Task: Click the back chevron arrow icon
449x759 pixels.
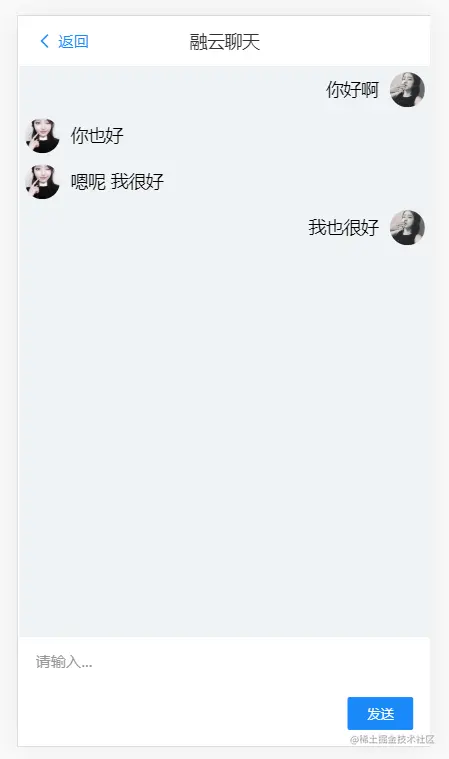Action: (x=45, y=41)
